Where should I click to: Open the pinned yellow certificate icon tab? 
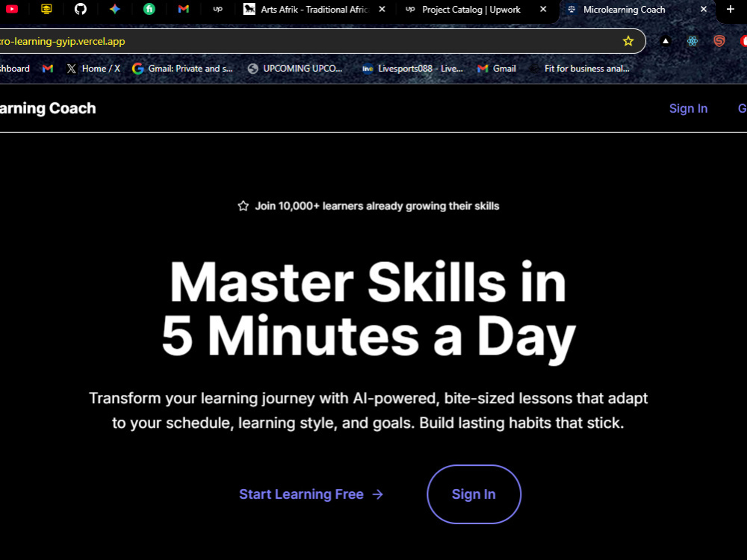46,8
